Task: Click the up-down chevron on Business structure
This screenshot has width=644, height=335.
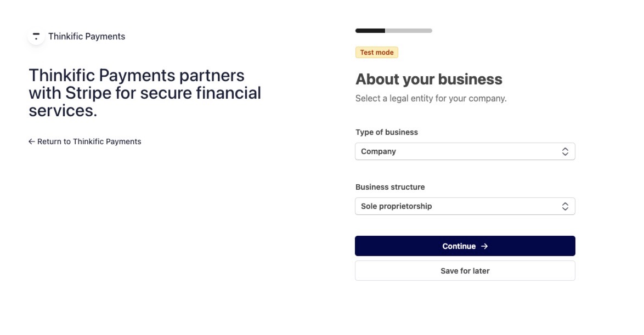Action: [x=565, y=206]
